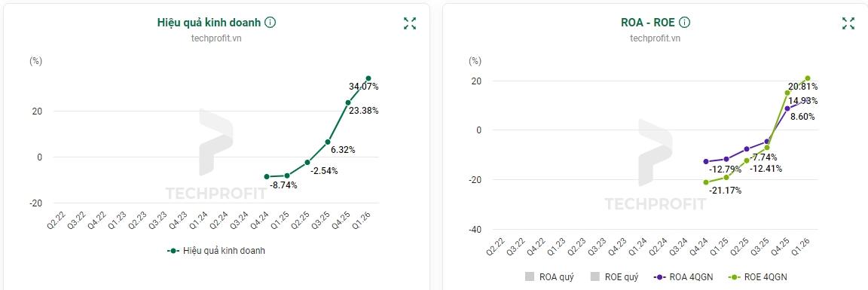
Task: Click the -12.79% ROA point for Q4.24
Action: click(706, 162)
